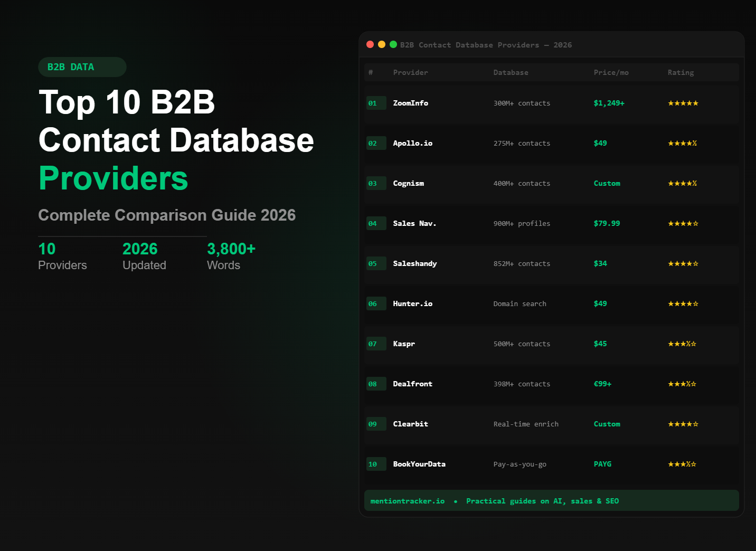This screenshot has height=551, width=756.
Task: Click the €99+ price for Dealfront
Action: pos(603,384)
